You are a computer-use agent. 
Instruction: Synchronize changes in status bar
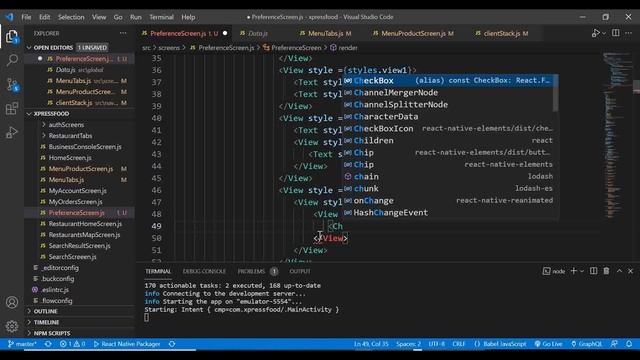(x=48, y=344)
